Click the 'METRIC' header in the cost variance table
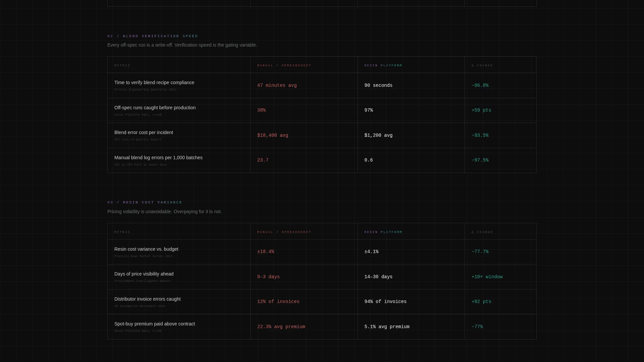The height and width of the screenshot is (362, 644). coord(122,232)
